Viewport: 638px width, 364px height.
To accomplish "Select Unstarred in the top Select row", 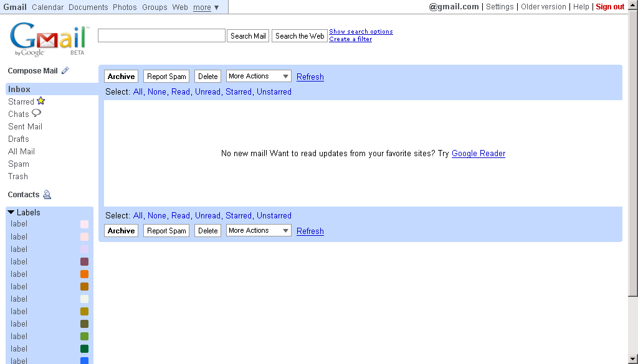I will pyautogui.click(x=274, y=92).
